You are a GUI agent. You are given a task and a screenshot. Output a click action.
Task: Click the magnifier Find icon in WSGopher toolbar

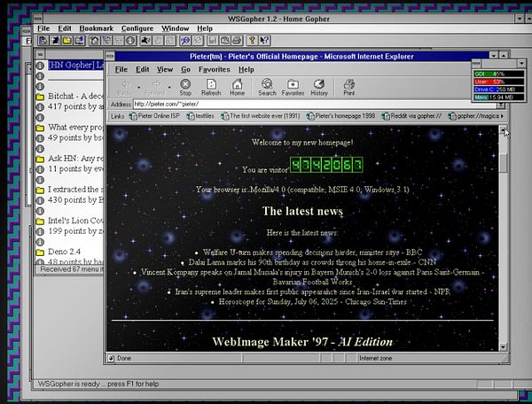(185, 41)
